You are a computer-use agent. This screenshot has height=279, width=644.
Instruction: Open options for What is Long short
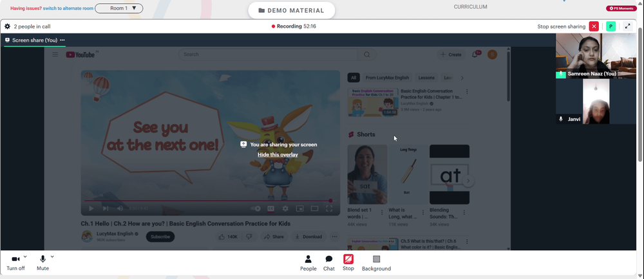coord(423,213)
